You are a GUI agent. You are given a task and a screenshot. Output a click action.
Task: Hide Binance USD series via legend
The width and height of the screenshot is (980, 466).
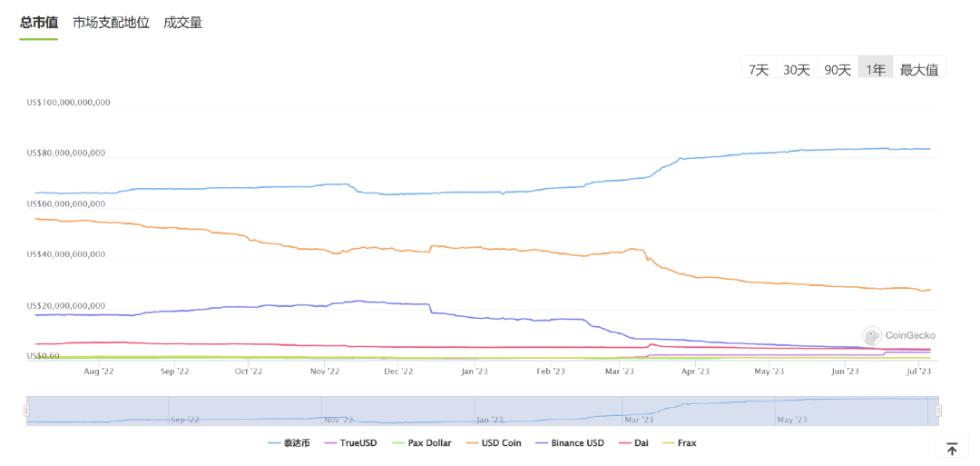click(x=570, y=443)
